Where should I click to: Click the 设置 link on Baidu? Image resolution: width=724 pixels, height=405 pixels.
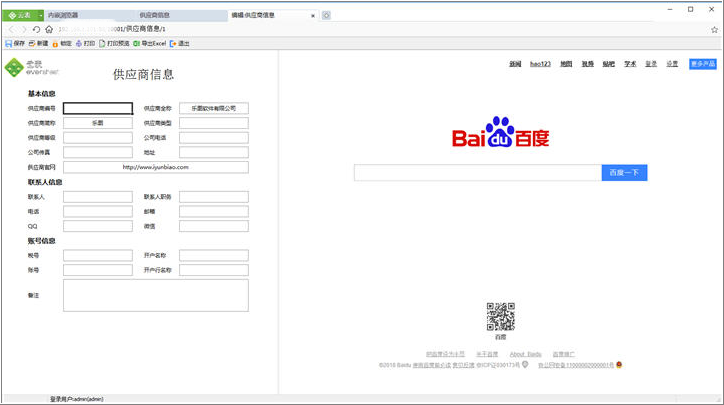pos(672,64)
